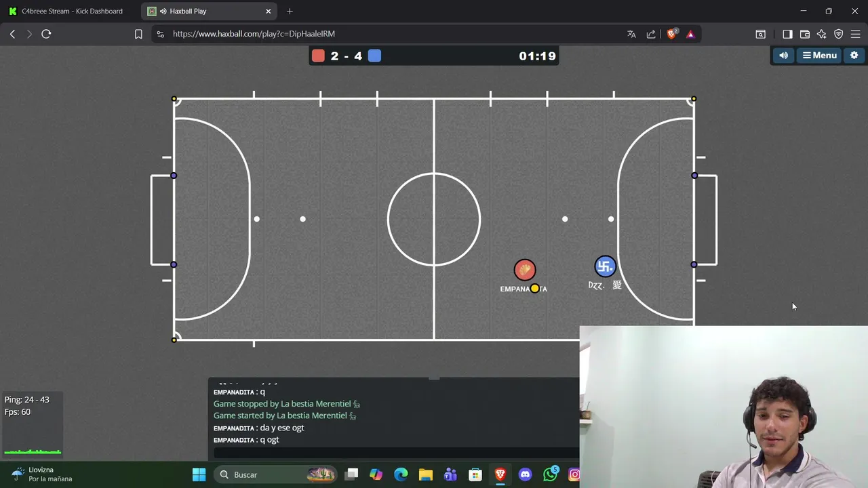Mute the Haxball game sound
Image resolution: width=868 pixels, height=488 pixels.
tap(783, 56)
